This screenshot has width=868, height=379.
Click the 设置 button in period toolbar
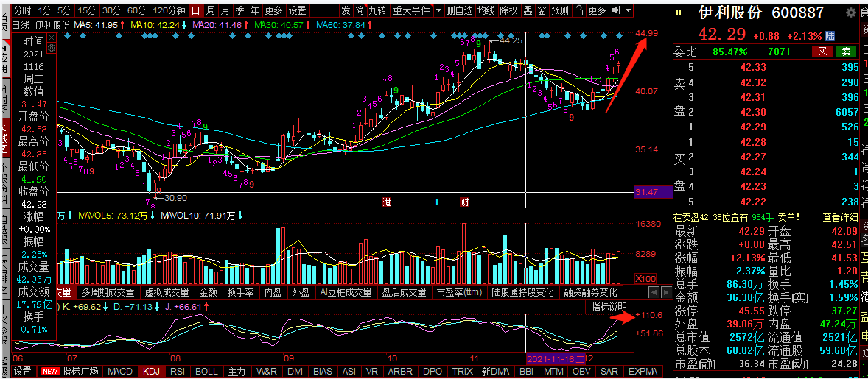click(x=297, y=10)
